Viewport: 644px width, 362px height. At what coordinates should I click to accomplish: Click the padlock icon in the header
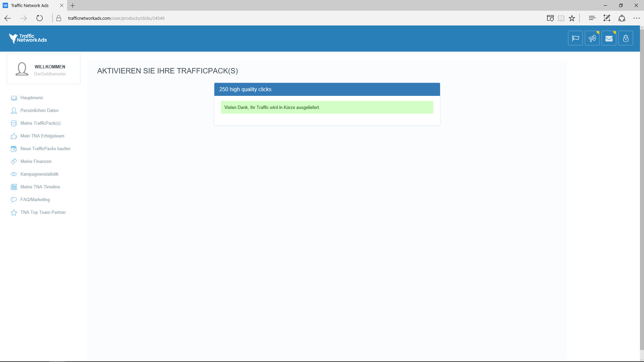pyautogui.click(x=626, y=38)
